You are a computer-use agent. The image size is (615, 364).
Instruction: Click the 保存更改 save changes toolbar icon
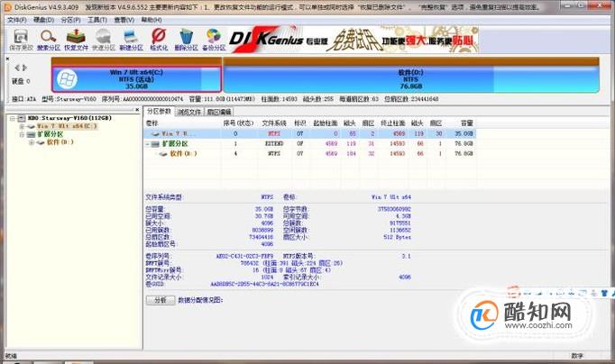pos(21,40)
